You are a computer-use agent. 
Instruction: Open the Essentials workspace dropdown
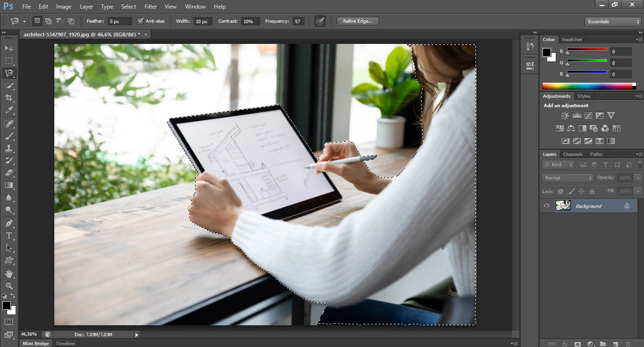pyautogui.click(x=612, y=21)
